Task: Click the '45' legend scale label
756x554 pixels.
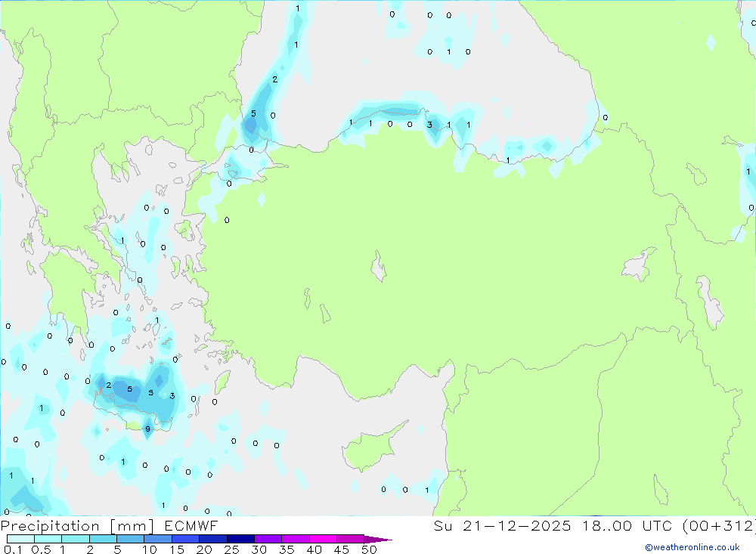Action: [x=342, y=549]
